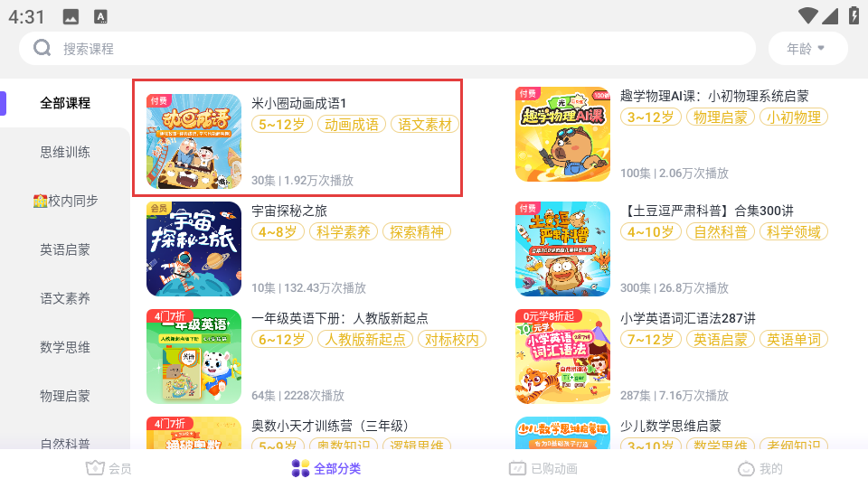Tap the 土豆逗严肃科普 course thumbnail
The height and width of the screenshot is (488, 868).
coord(562,249)
